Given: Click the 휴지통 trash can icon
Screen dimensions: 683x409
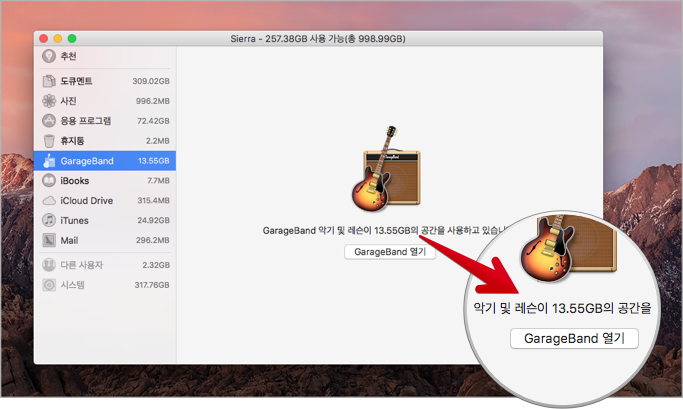Looking at the screenshot, I should 49,141.
